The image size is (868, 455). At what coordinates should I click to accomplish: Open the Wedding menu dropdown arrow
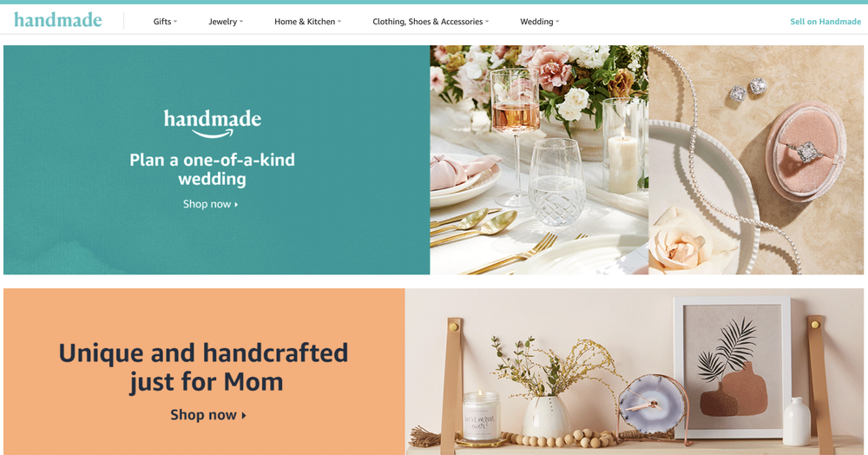pyautogui.click(x=557, y=22)
